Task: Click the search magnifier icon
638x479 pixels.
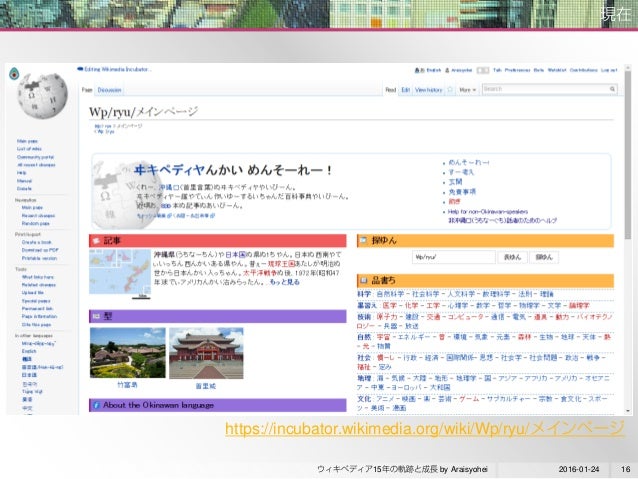Action: coord(612,89)
